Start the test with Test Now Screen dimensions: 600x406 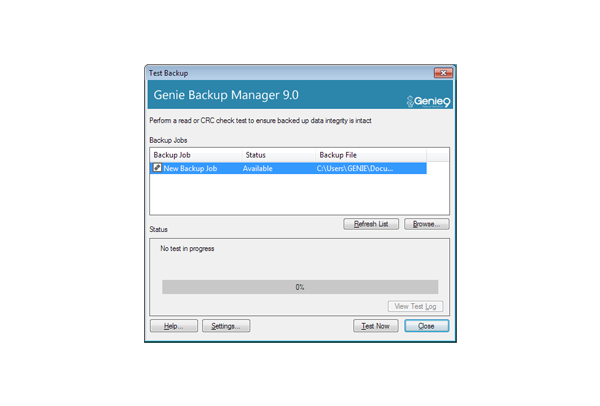tap(375, 326)
